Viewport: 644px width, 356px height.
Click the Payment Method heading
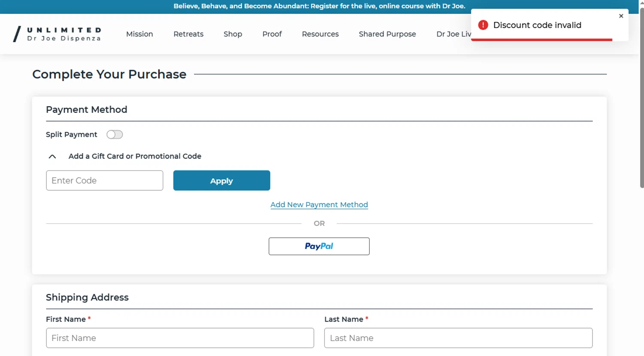coord(86,110)
